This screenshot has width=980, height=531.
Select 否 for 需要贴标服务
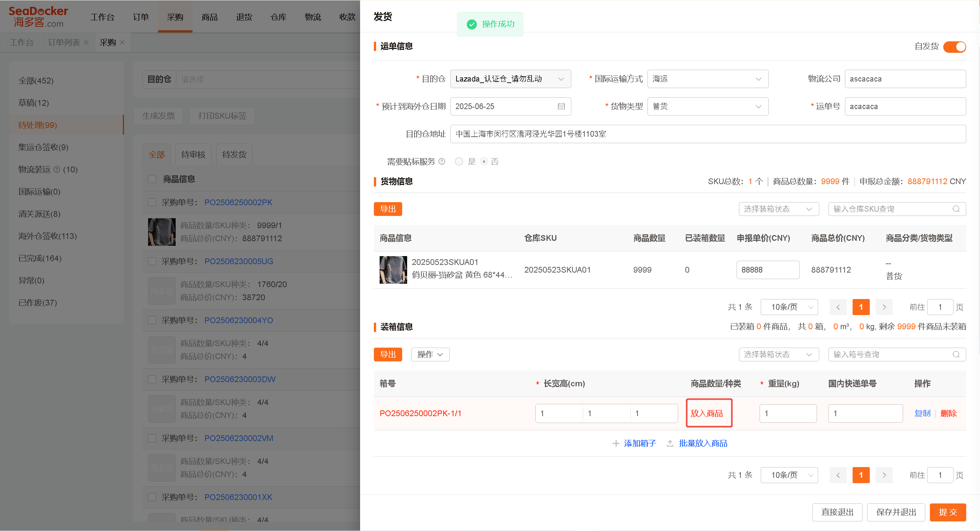pos(484,162)
